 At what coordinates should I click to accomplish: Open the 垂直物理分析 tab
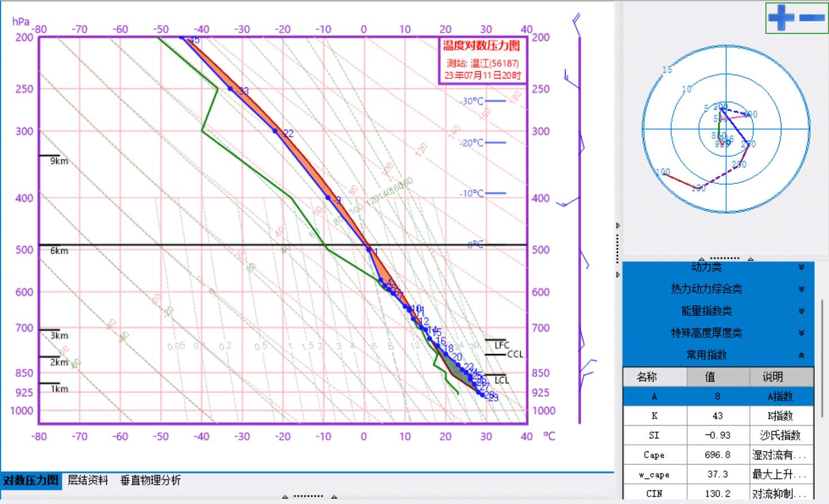(150, 480)
